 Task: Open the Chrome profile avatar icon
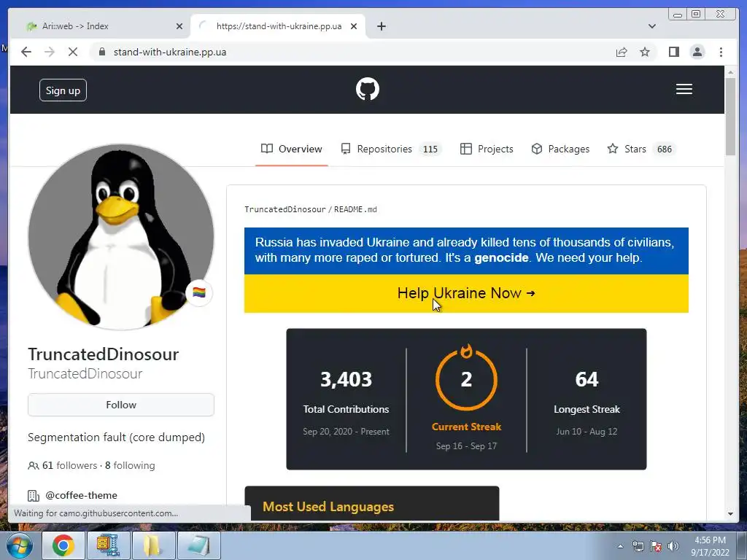click(x=697, y=52)
